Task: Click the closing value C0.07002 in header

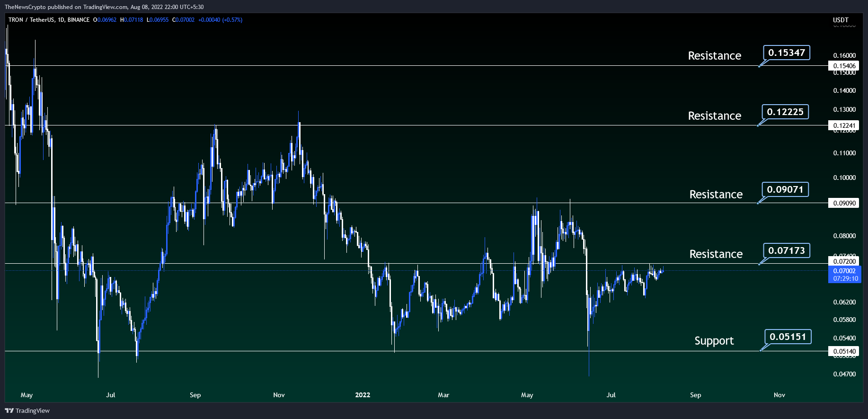Action: pyautogui.click(x=183, y=20)
